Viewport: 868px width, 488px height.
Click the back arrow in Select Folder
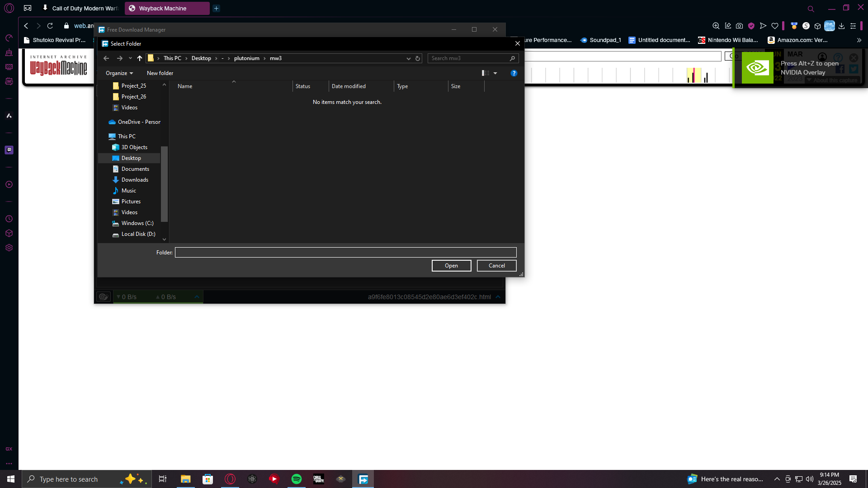coord(106,58)
